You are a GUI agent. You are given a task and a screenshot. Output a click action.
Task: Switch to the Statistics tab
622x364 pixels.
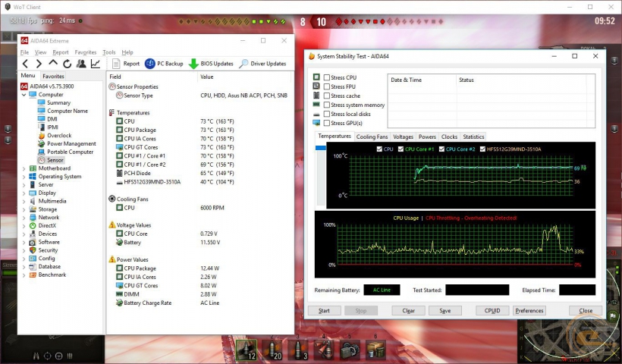click(x=473, y=136)
